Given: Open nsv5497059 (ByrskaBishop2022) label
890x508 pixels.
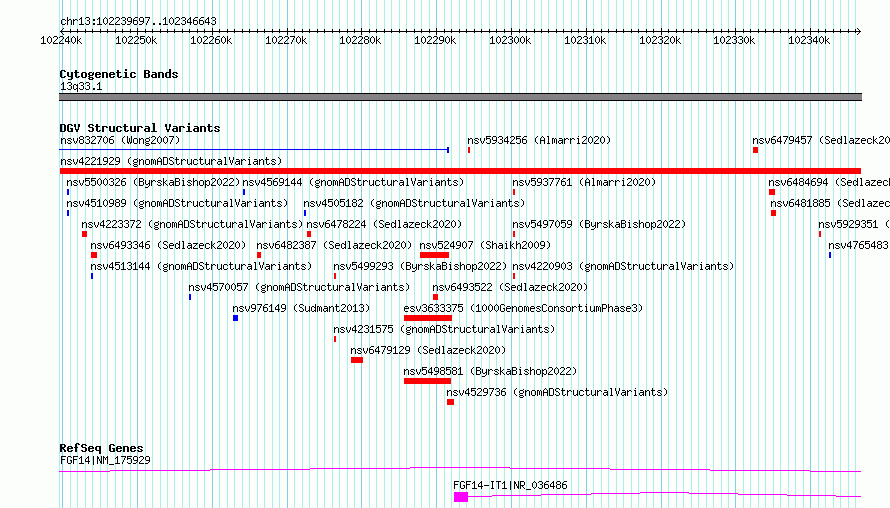Looking at the screenshot, I should click(x=599, y=224).
